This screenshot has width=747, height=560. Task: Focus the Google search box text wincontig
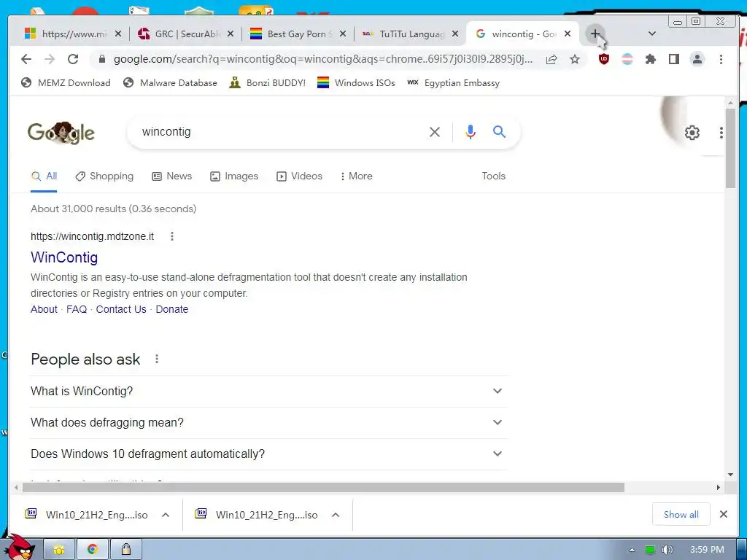[x=166, y=132]
